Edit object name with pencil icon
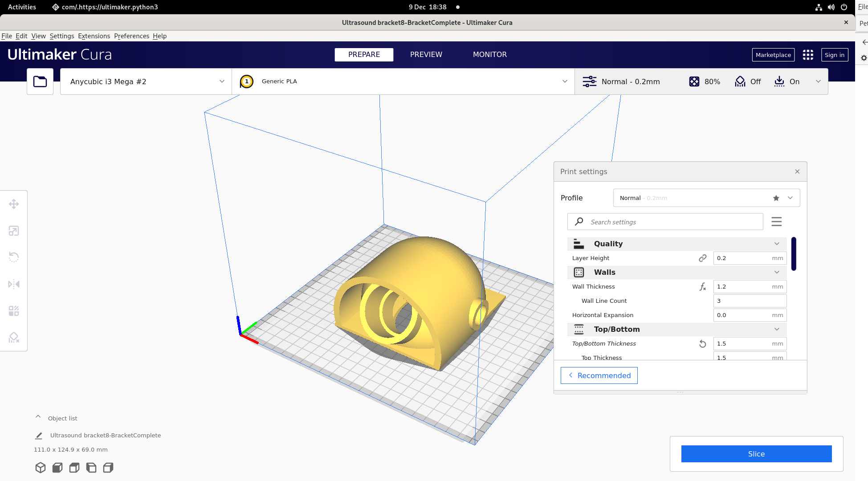The height and width of the screenshot is (481, 868). pos(39,436)
